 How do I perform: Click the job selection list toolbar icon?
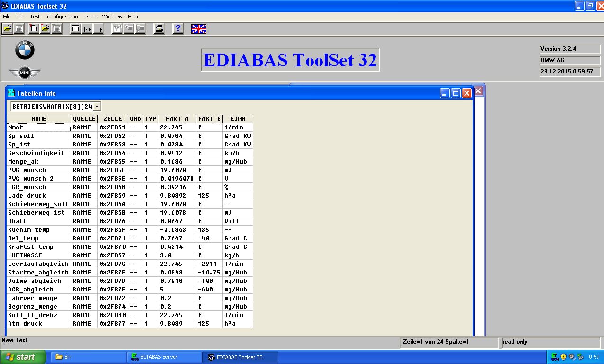[75, 29]
